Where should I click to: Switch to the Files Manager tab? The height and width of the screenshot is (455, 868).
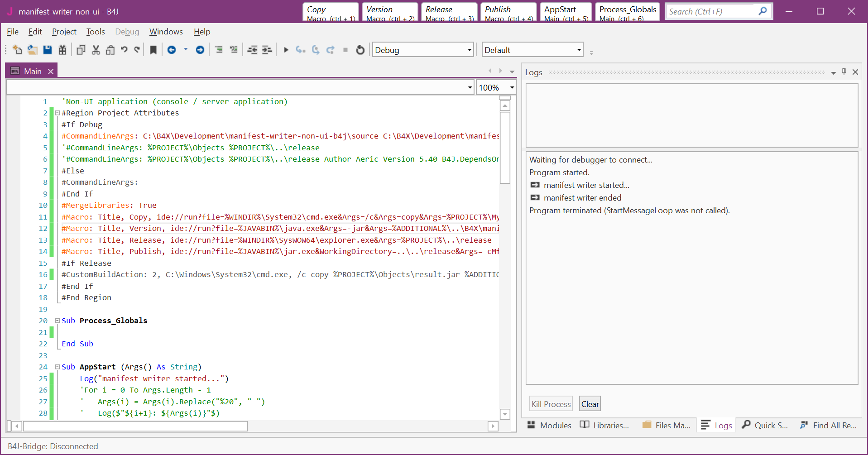(667, 425)
